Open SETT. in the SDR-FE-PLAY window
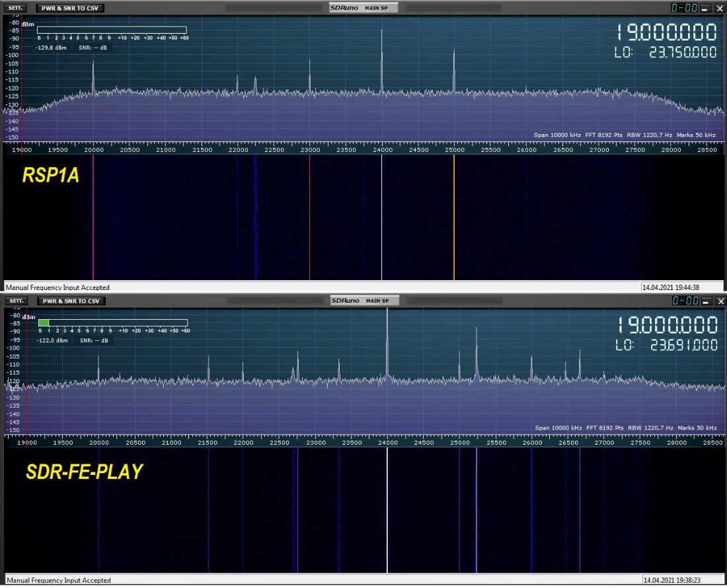The width and height of the screenshot is (727, 588). [x=17, y=301]
